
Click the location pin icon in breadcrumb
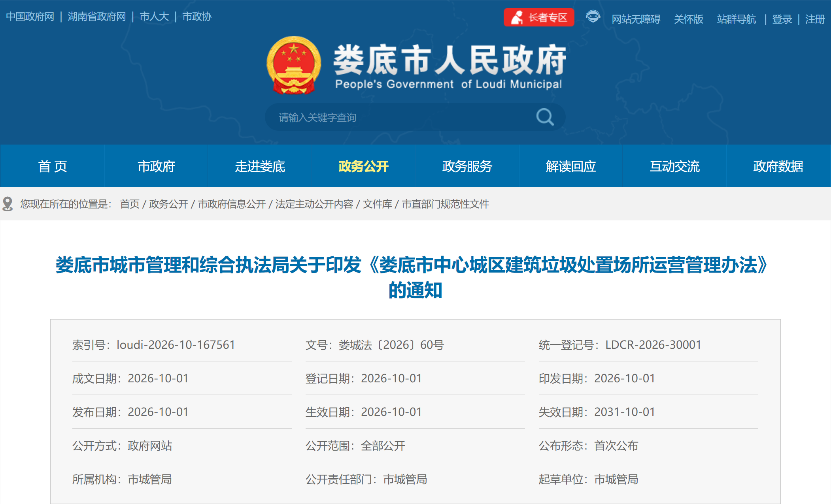point(8,204)
